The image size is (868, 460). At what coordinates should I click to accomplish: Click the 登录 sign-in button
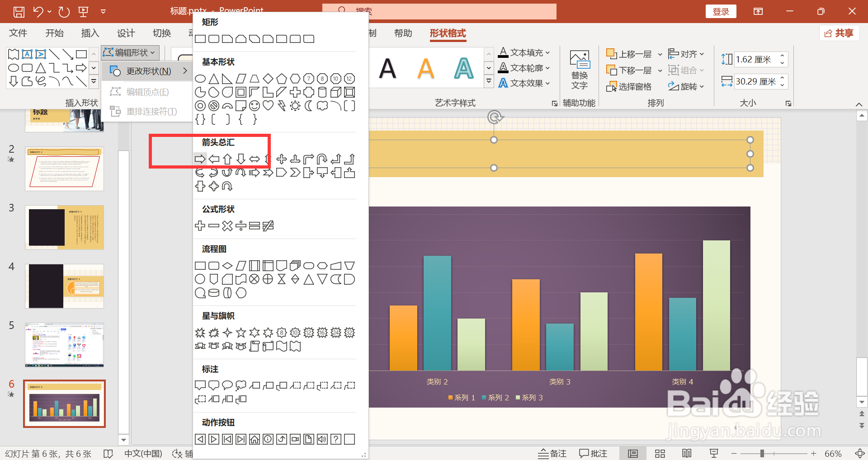[x=721, y=12]
